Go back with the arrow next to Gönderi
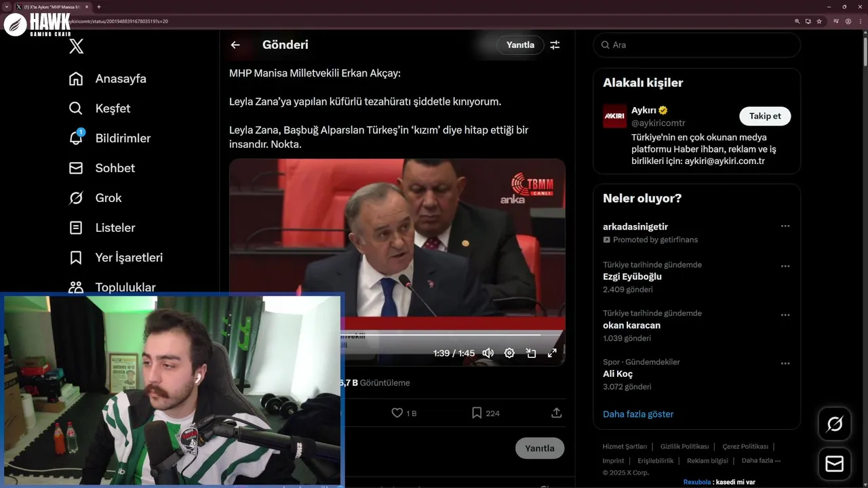The image size is (868, 488). pyautogui.click(x=235, y=45)
